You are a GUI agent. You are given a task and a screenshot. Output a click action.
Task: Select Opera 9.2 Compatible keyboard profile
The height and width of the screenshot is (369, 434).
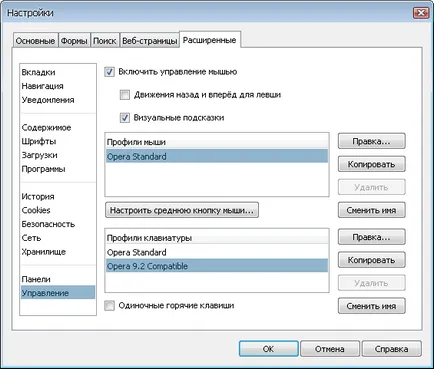pos(217,266)
